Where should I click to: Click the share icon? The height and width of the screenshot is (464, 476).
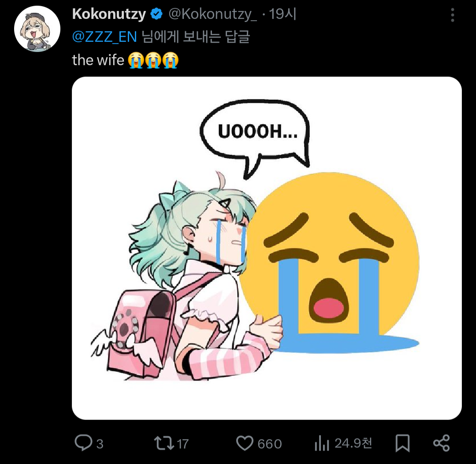point(441,443)
